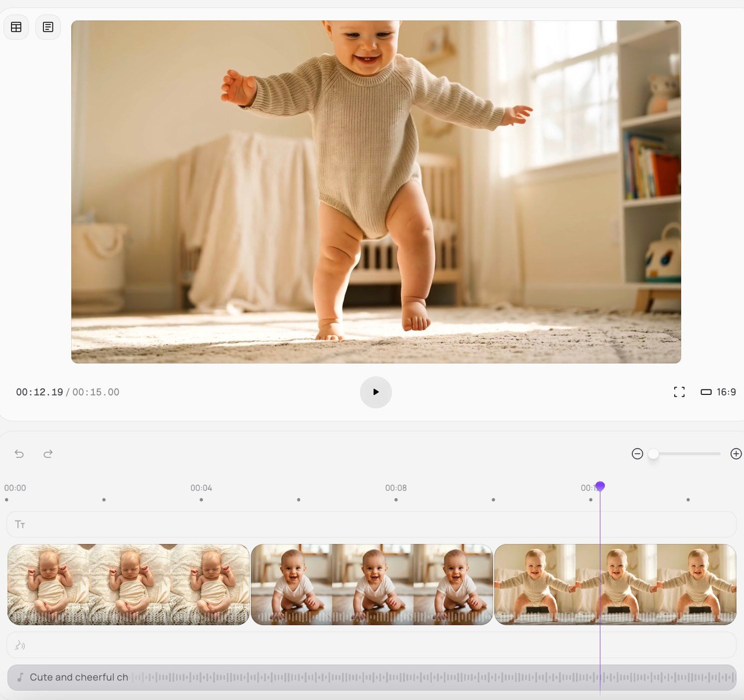The image size is (744, 700).
Task: Select the crawling baby clip
Action: point(372,584)
